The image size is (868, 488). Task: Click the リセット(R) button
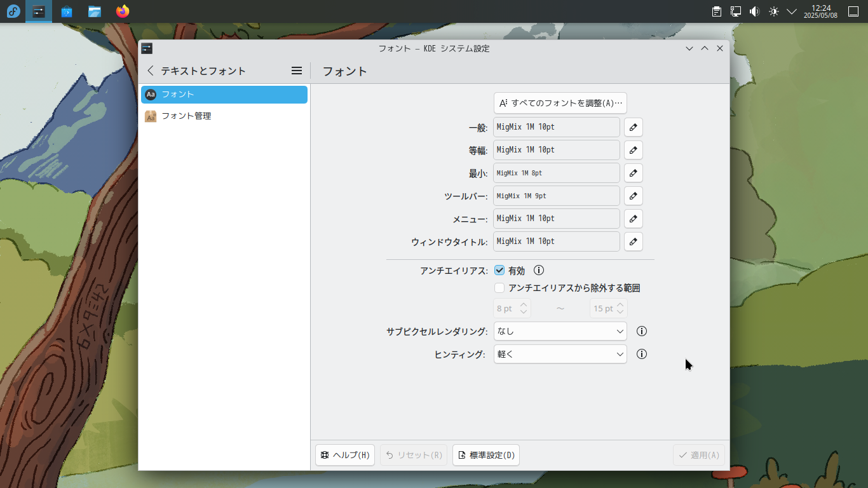(414, 455)
